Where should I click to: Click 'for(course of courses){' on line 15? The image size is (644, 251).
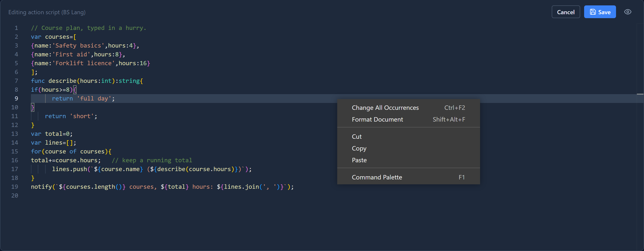(x=71, y=151)
